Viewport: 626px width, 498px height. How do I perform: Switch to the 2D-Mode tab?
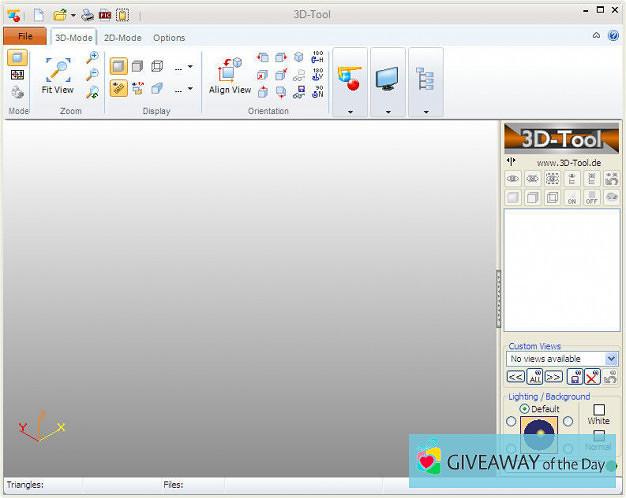click(x=123, y=38)
